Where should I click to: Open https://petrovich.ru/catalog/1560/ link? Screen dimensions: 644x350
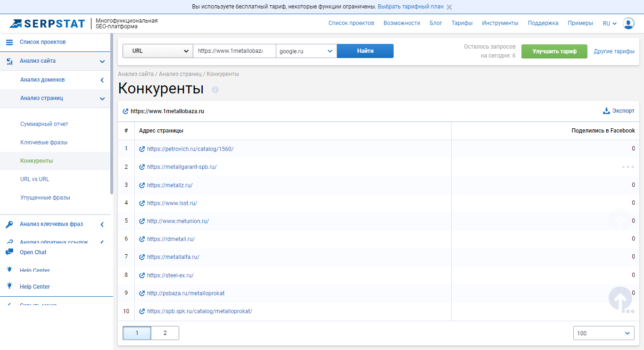pos(190,149)
